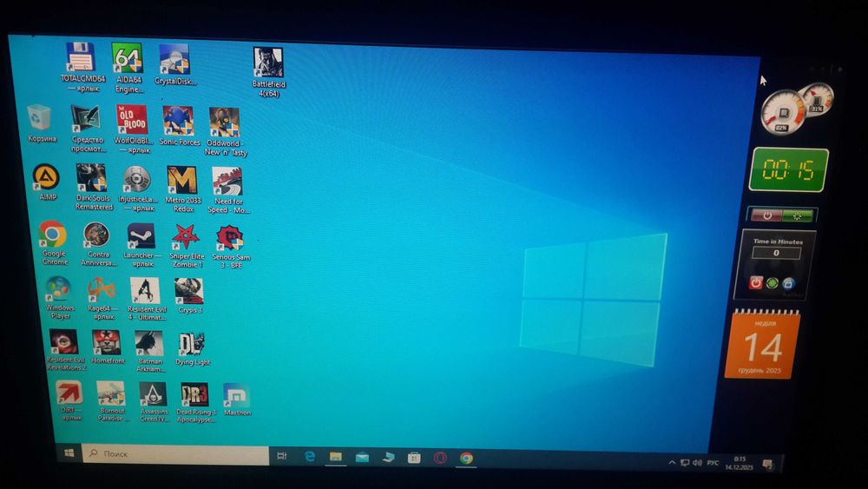Select the Battlefield 4 (x64) icon
The width and height of the screenshot is (868, 489).
tap(268, 62)
